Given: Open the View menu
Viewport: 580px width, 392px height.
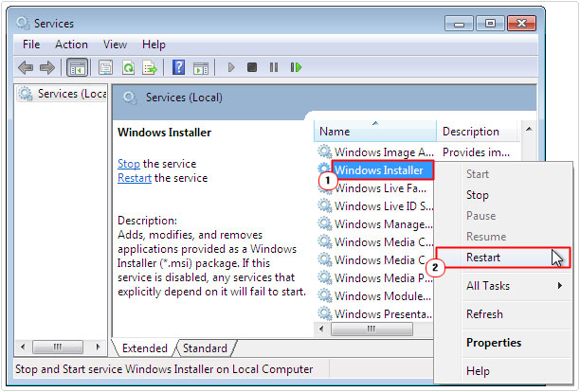Looking at the screenshot, I should 115,45.
